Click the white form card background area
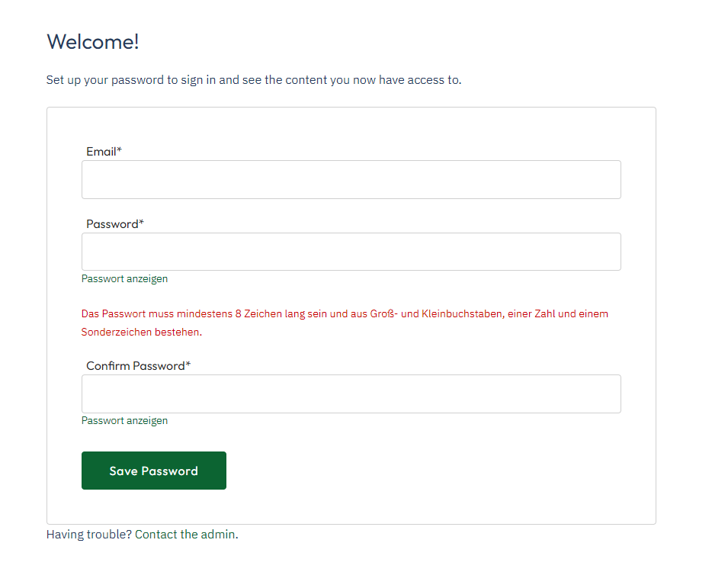Screen dimensions: 712x588 (534, 458)
